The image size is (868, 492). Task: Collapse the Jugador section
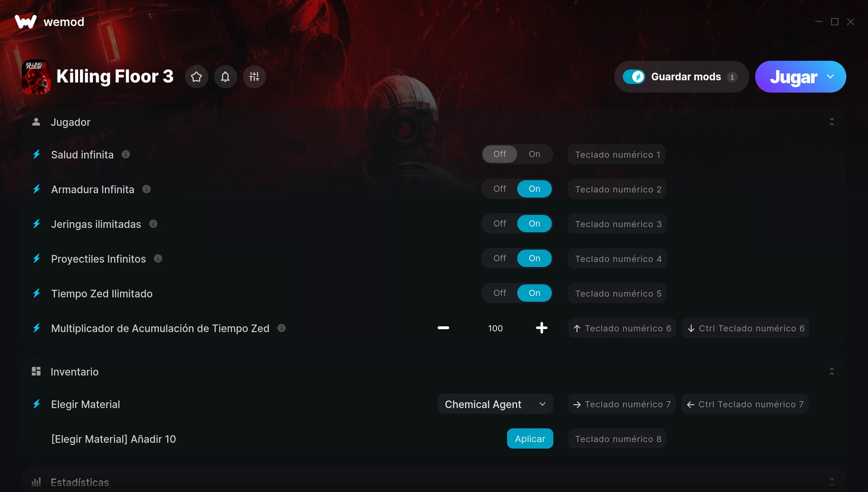point(831,122)
